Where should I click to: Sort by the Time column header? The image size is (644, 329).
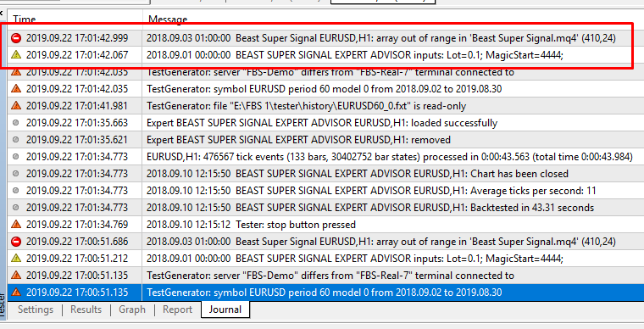click(25, 20)
